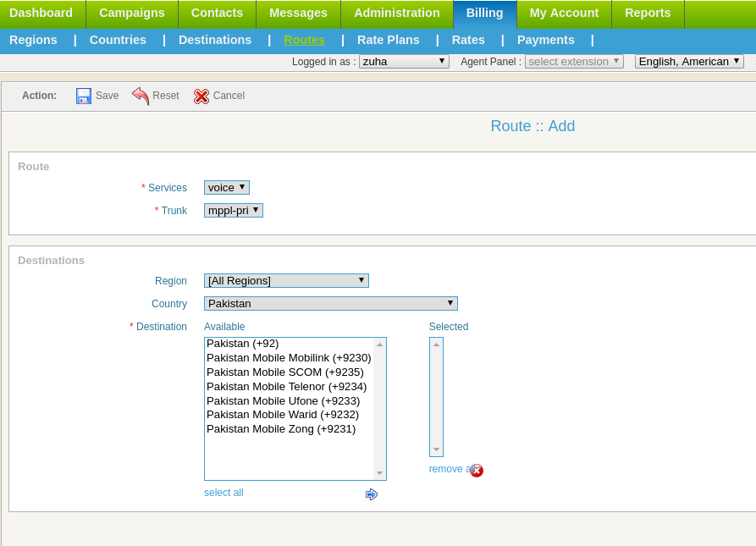
Task: Click the Available list scroll-up arrow
Action: click(x=380, y=345)
